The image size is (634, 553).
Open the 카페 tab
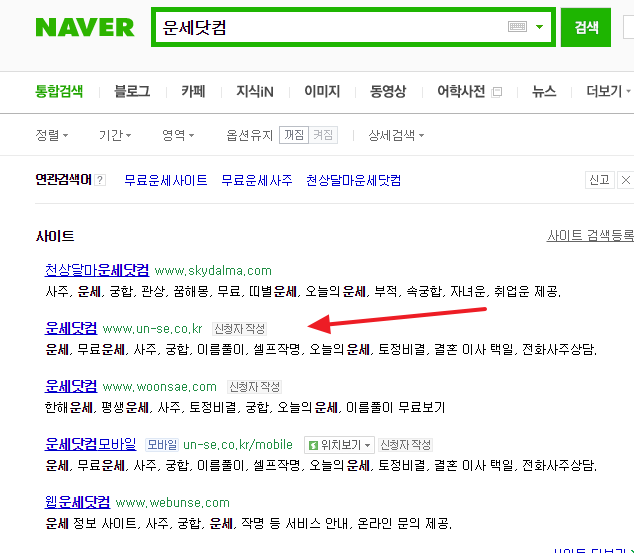point(193,91)
